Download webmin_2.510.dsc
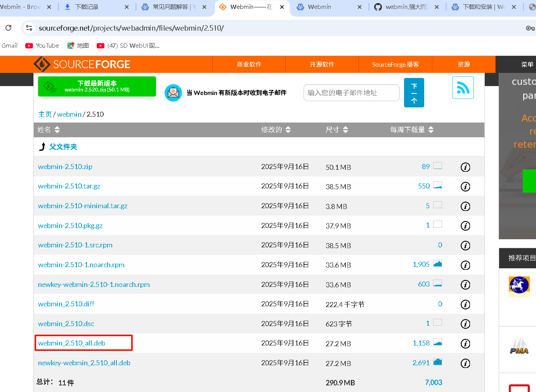Image resolution: width=536 pixels, height=392 pixels. pos(66,324)
